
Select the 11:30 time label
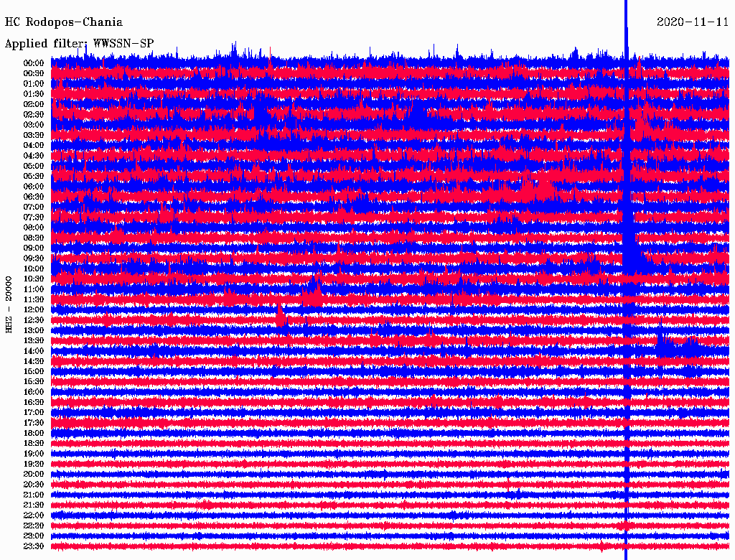point(34,299)
